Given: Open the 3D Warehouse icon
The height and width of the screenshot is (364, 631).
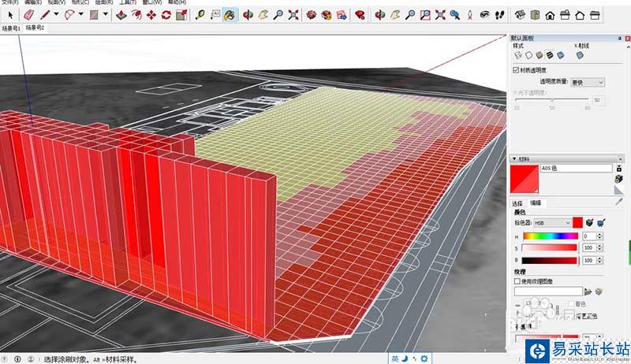Looking at the screenshot, I should (311, 15).
